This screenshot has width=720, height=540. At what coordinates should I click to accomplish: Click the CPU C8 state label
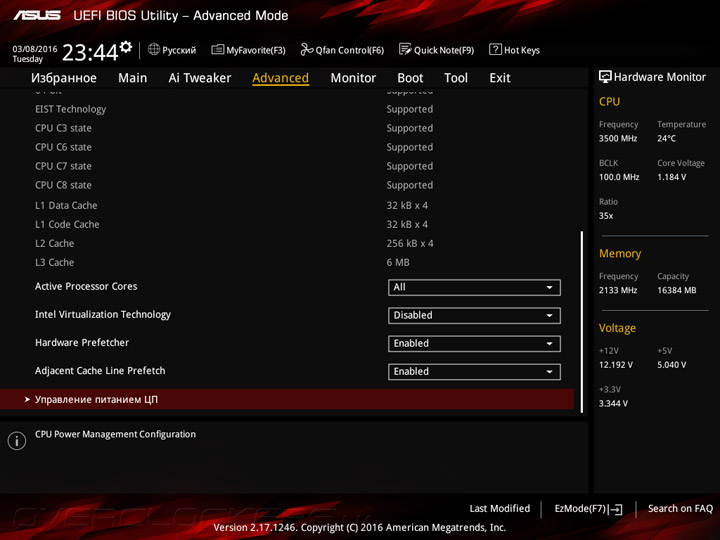[63, 185]
